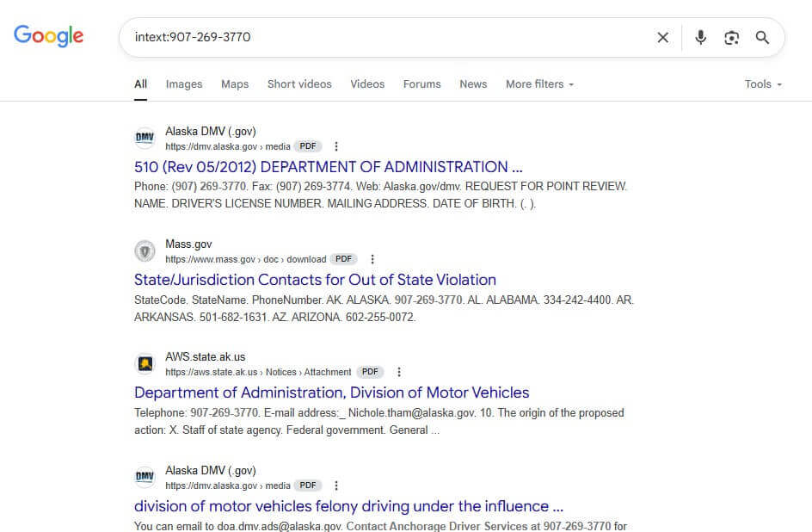
Task: Open the felony driving under the influence link
Action: pyautogui.click(x=348, y=506)
